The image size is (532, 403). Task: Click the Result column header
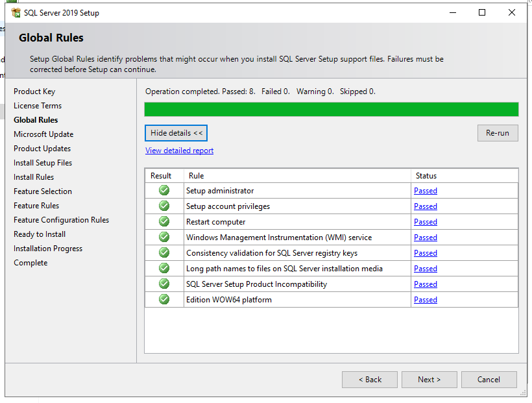(164, 175)
